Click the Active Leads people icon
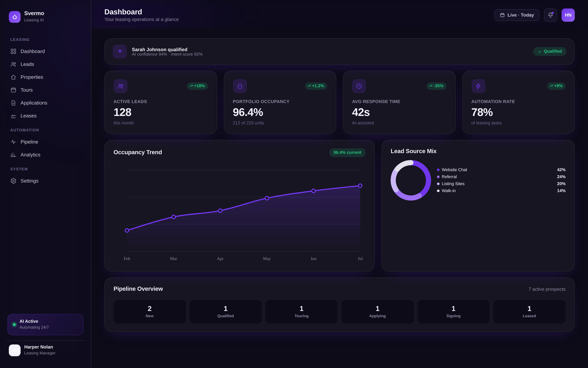The height and width of the screenshot is (368, 588). tap(120, 86)
